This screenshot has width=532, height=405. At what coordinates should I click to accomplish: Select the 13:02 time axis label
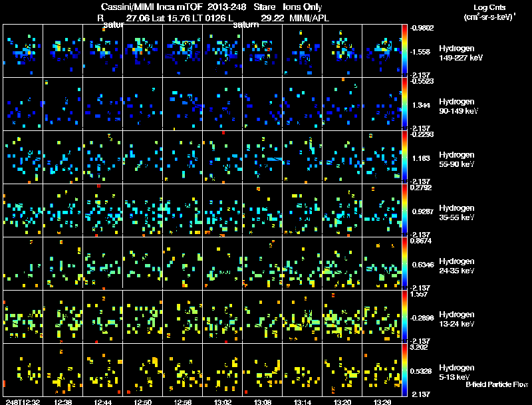coord(223,401)
